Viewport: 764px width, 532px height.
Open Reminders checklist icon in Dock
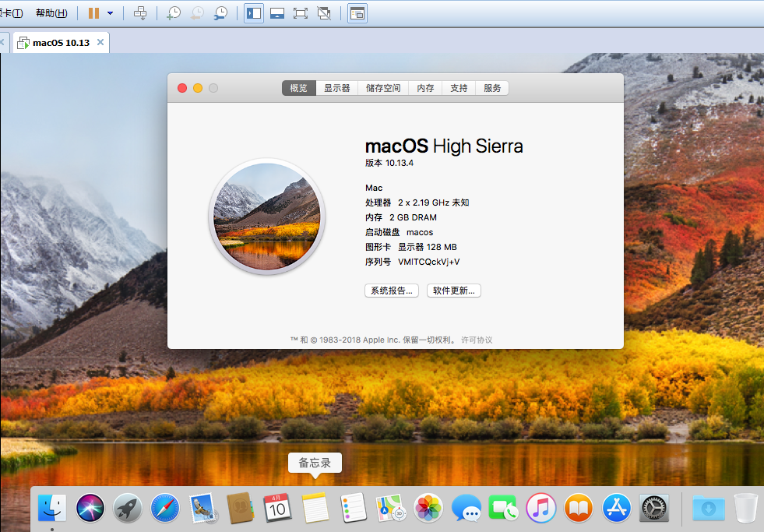[354, 508]
